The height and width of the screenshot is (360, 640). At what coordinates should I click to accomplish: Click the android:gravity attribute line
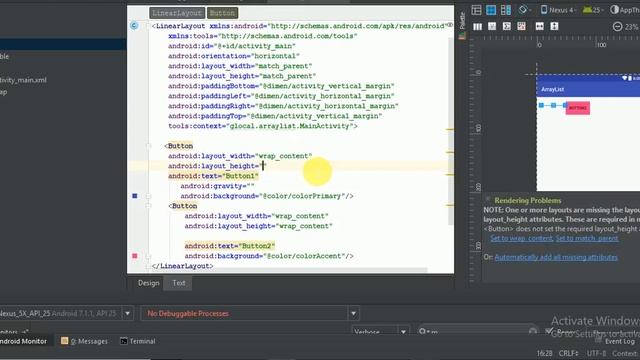[x=217, y=186]
